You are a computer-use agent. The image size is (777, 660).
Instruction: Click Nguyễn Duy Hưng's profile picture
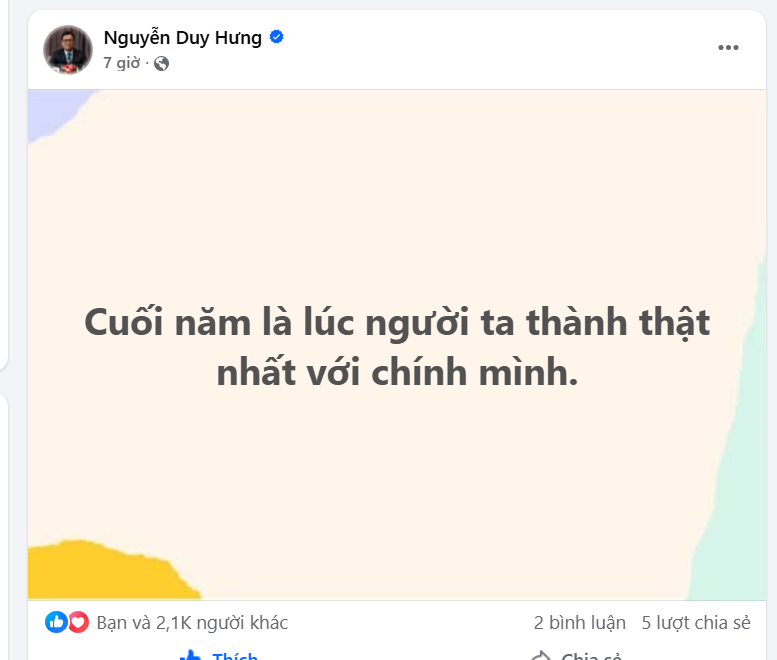click(x=68, y=49)
